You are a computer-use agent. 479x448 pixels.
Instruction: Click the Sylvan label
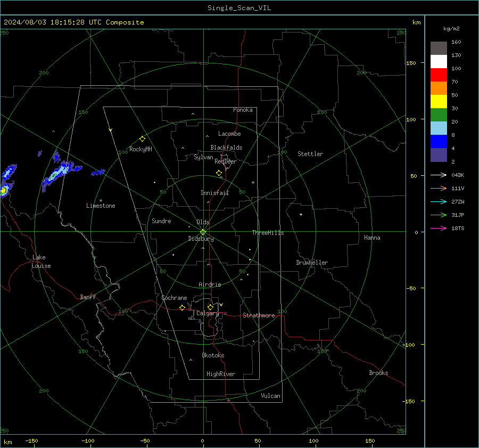[x=203, y=157]
